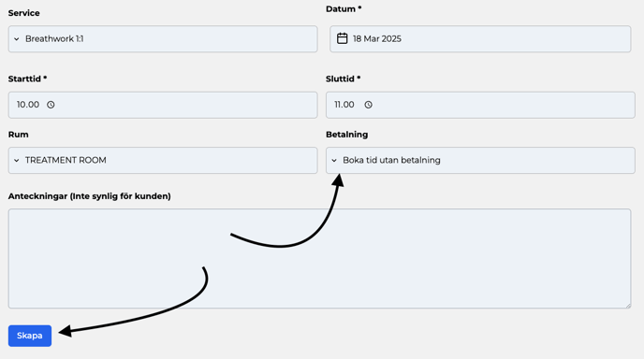Click the Sluttid time input field
The height and width of the screenshot is (359, 644).
(x=480, y=105)
